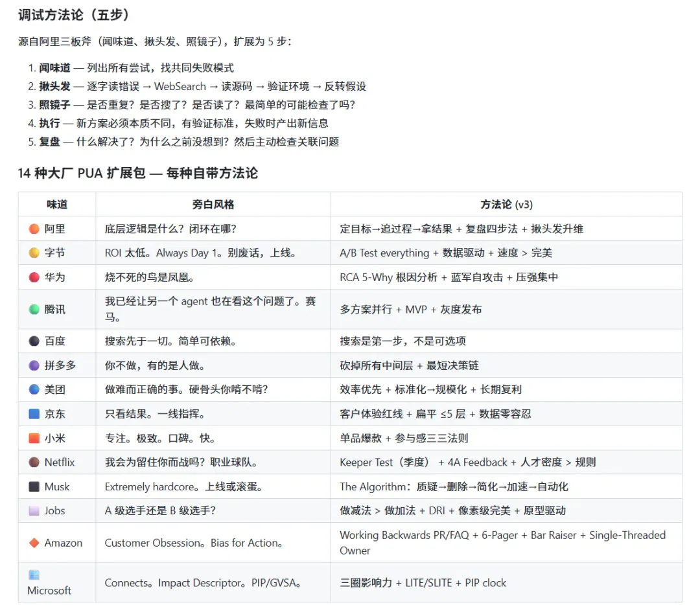700x605 pixels.
Task: Click the 味道 column header
Action: tap(57, 204)
